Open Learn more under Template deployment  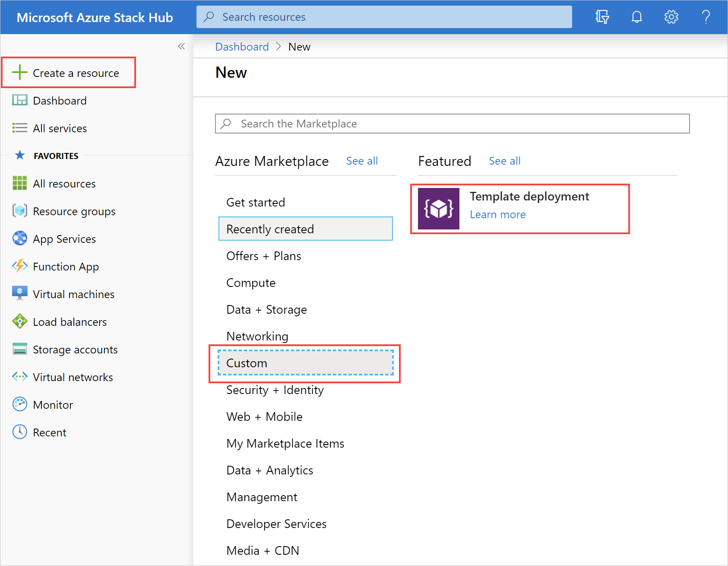point(497,214)
